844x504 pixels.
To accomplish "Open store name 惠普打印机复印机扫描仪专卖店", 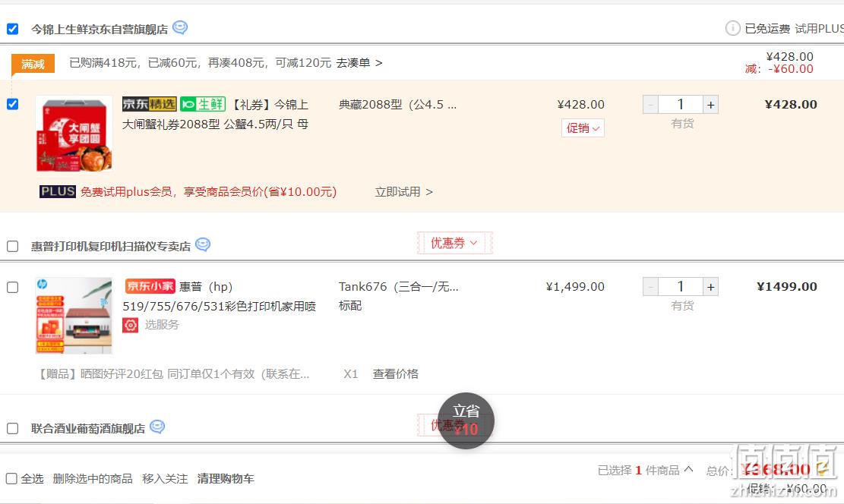I will pos(111,247).
